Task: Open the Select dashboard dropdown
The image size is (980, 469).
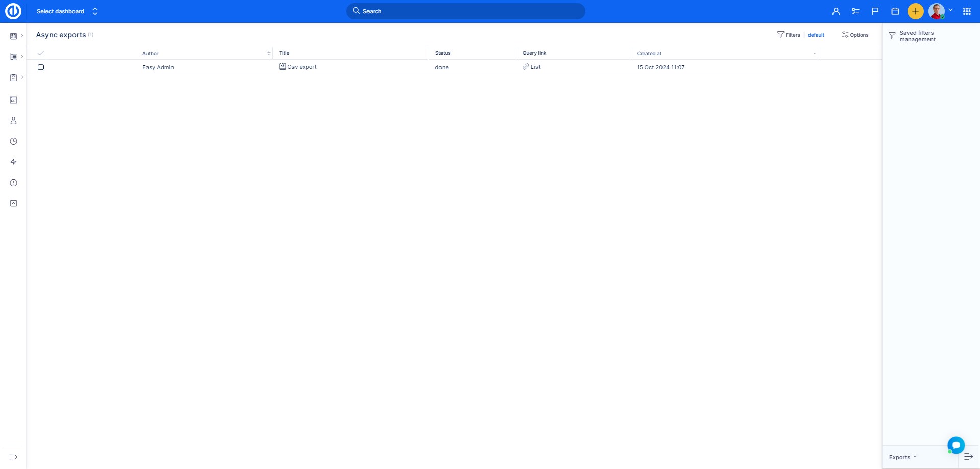Action: pyautogui.click(x=67, y=11)
